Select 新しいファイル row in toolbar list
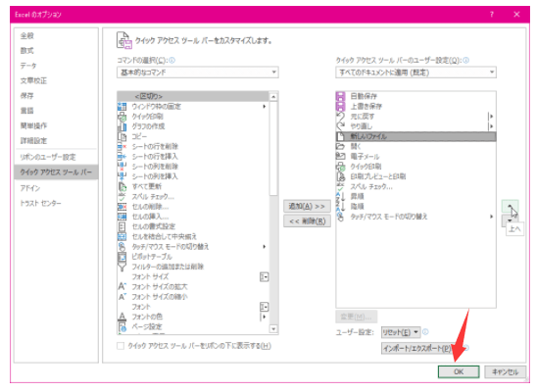Screen dimensions: 536x392 coord(416,136)
